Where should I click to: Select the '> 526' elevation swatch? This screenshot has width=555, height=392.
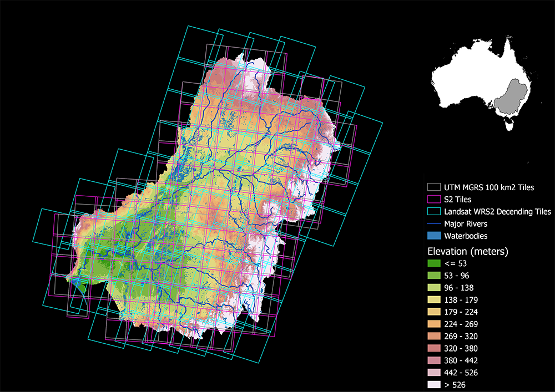point(434,385)
